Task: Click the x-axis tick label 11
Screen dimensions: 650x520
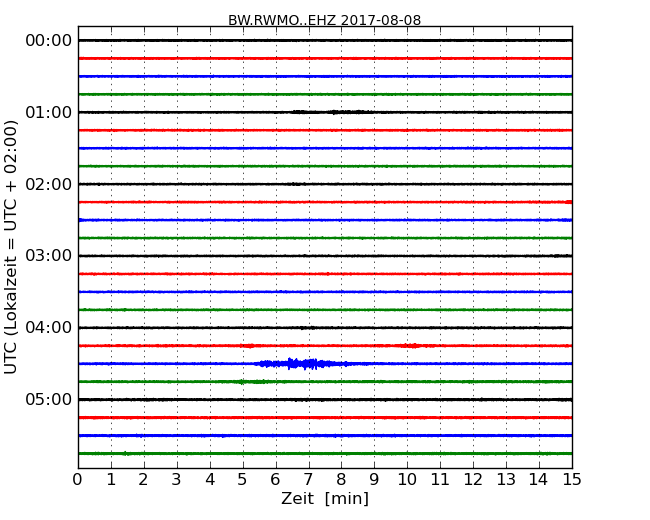Action: coord(440,479)
